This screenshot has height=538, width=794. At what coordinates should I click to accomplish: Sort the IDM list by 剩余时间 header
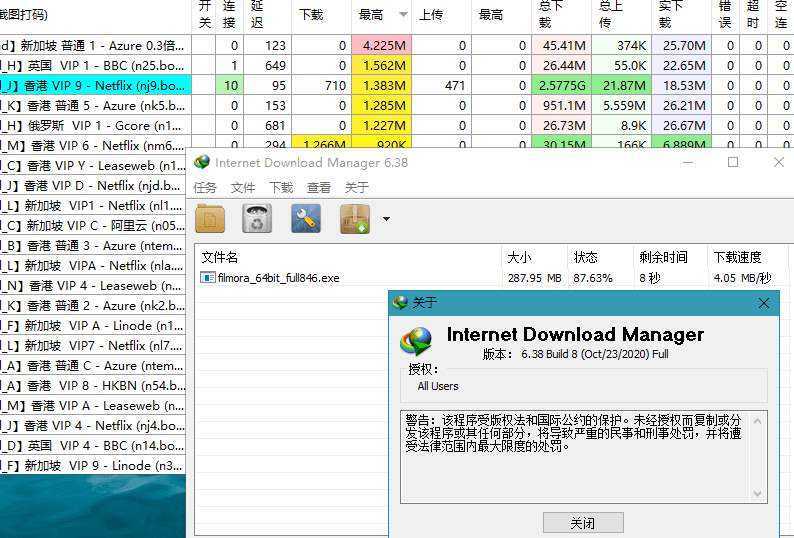[x=669, y=257]
